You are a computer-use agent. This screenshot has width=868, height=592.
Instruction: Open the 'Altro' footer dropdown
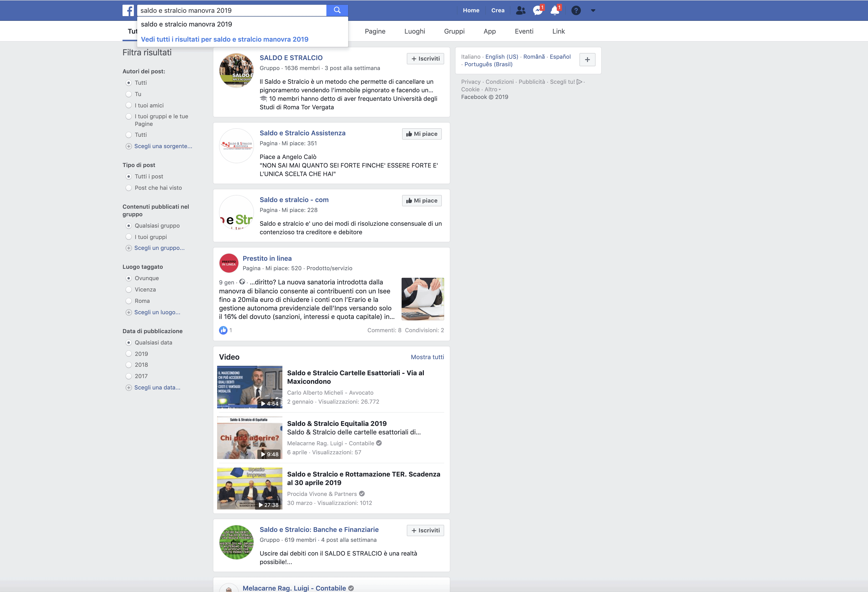pyautogui.click(x=493, y=89)
